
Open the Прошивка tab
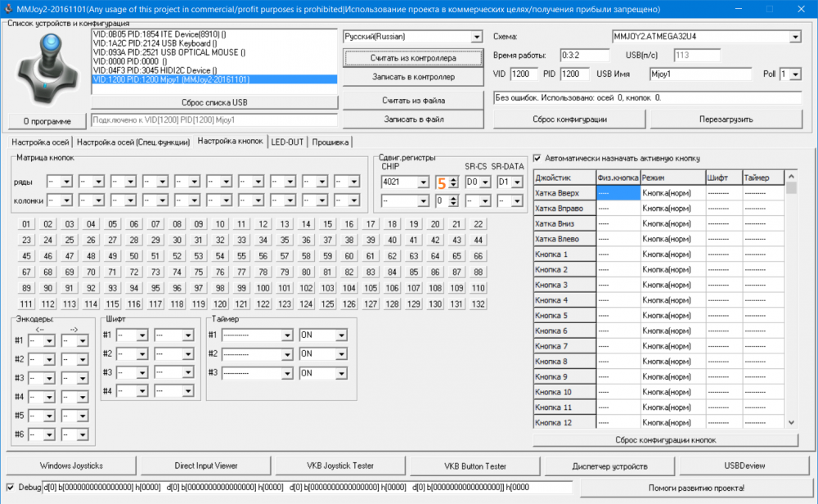click(x=330, y=142)
